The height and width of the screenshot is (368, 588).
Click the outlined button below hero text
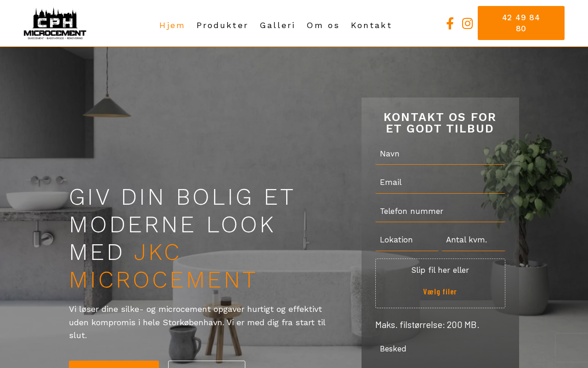[207, 364]
